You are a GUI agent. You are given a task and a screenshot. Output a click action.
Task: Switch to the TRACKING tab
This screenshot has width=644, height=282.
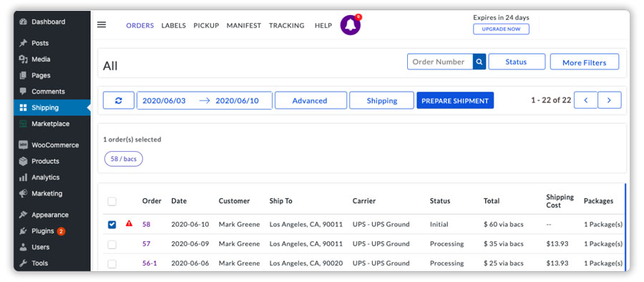click(287, 26)
